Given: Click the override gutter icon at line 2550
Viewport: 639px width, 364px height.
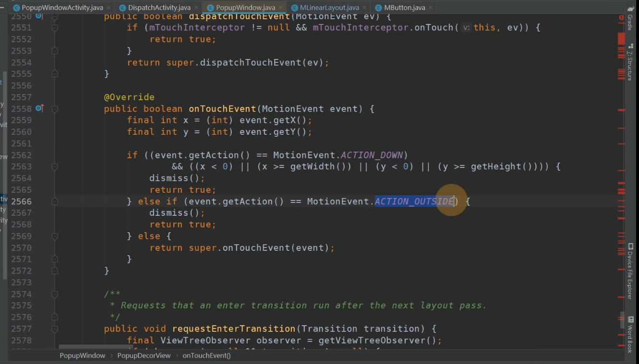Looking at the screenshot, I should point(40,16).
